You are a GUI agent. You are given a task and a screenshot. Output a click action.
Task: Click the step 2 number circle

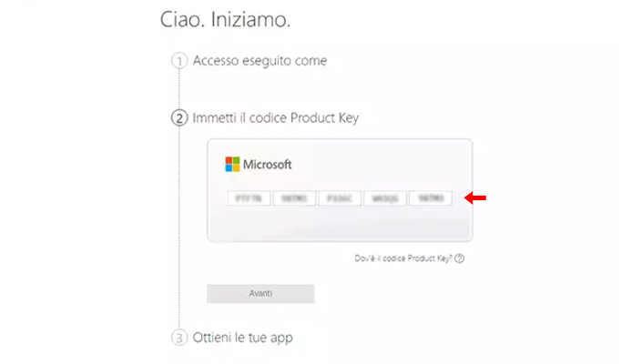pyautogui.click(x=179, y=118)
